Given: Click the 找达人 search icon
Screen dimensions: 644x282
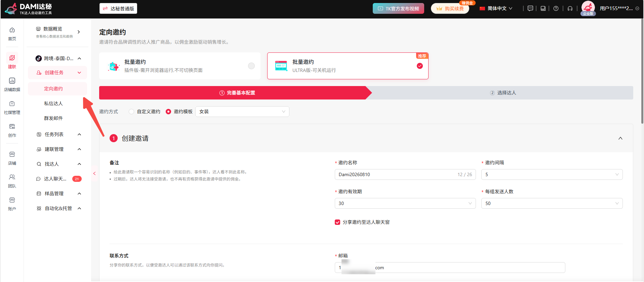Looking at the screenshot, I should point(39,164).
